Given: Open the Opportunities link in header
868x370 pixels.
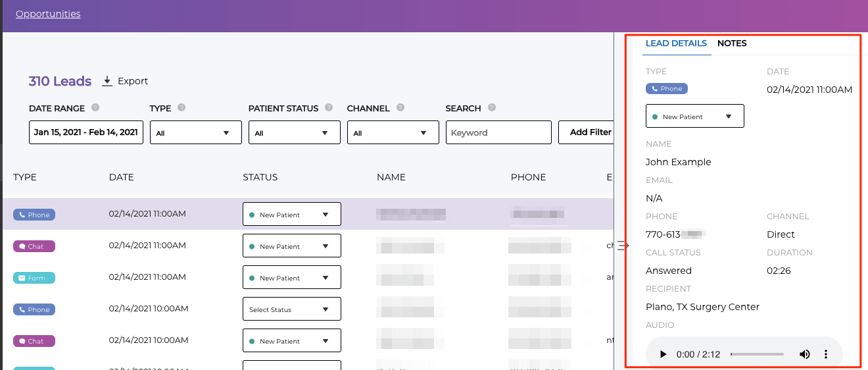Looking at the screenshot, I should [48, 14].
